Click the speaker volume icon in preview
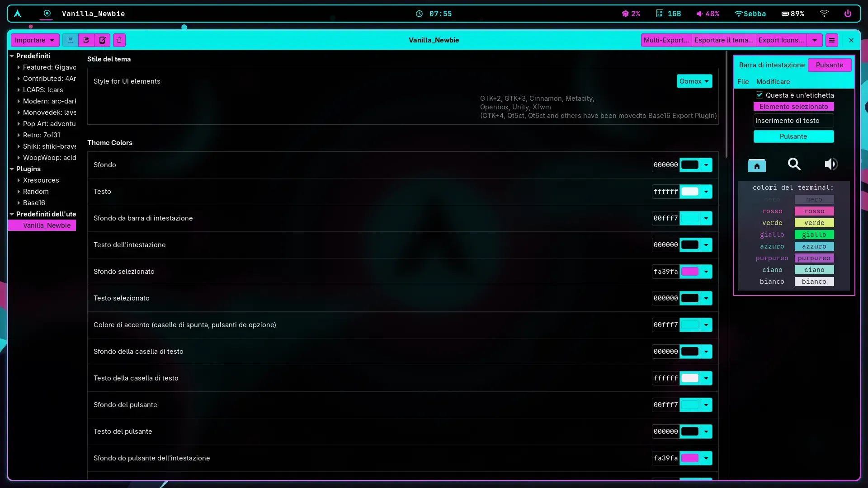 (x=831, y=164)
